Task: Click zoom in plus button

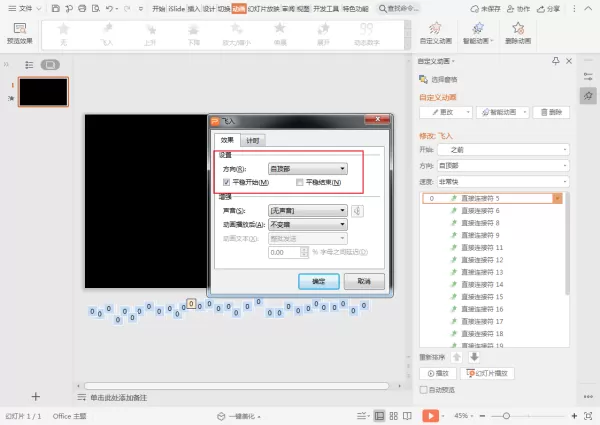Action: [574, 416]
